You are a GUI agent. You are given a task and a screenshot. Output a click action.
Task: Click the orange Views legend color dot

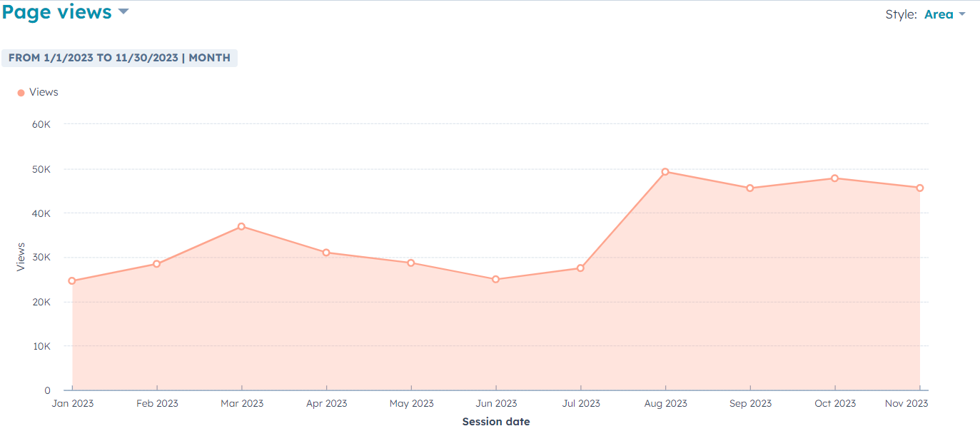(21, 93)
